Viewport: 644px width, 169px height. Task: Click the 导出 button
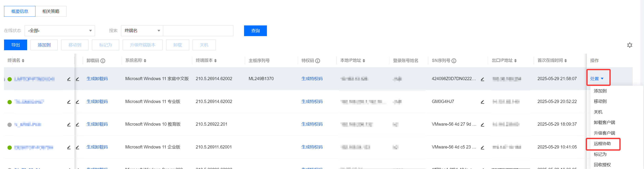point(16,45)
